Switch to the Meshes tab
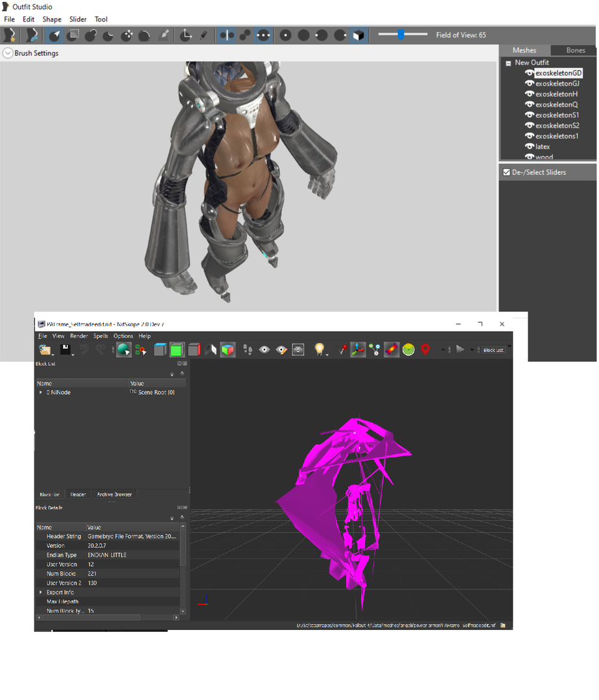This screenshot has width=599, height=700. (524, 50)
